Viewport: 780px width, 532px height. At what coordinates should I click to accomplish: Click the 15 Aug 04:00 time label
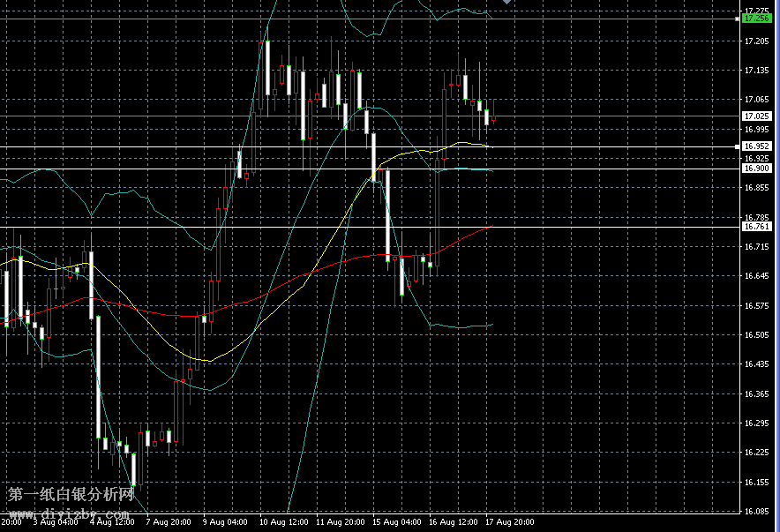tap(397, 522)
